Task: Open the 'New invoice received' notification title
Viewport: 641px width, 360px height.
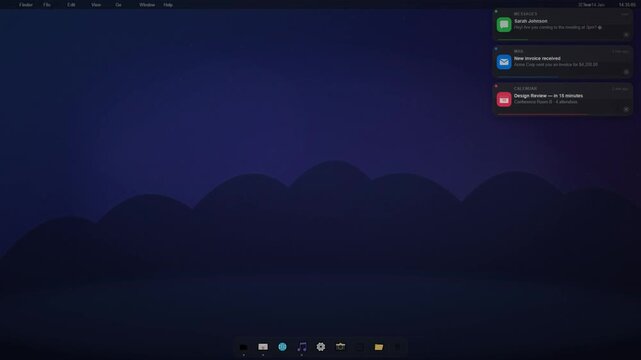Action: (x=537, y=58)
